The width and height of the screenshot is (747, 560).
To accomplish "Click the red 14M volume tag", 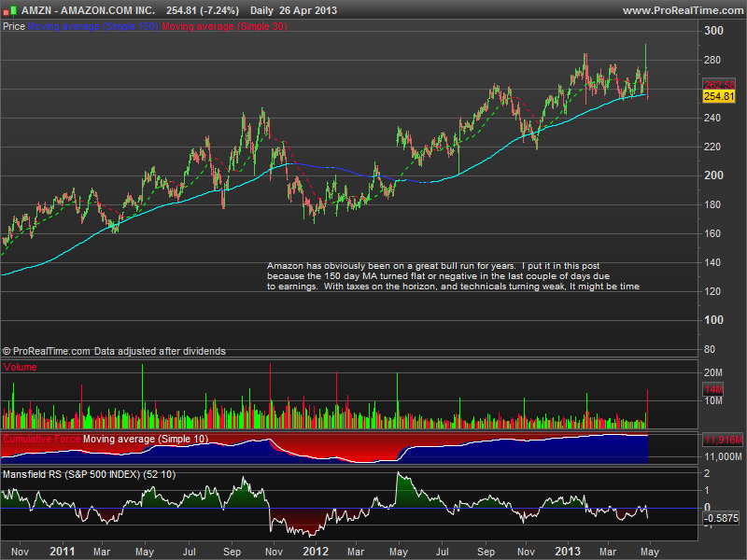I will click(715, 388).
